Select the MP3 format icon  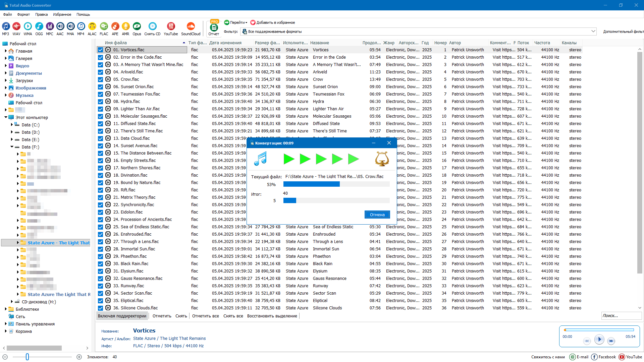coord(6,26)
